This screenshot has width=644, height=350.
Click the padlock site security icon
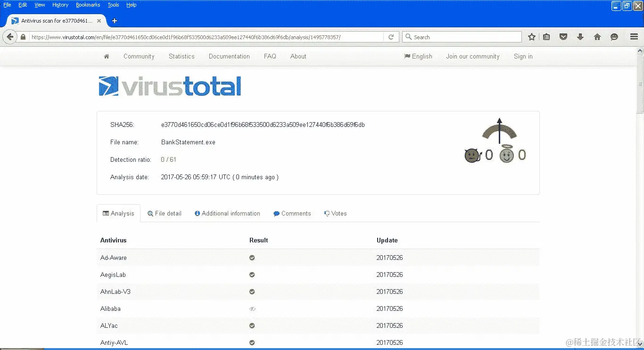click(23, 37)
